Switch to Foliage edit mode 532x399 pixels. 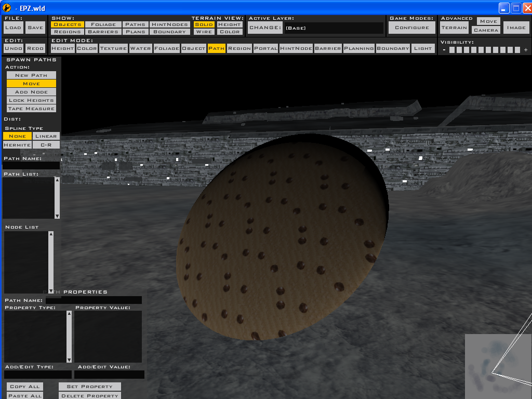167,48
